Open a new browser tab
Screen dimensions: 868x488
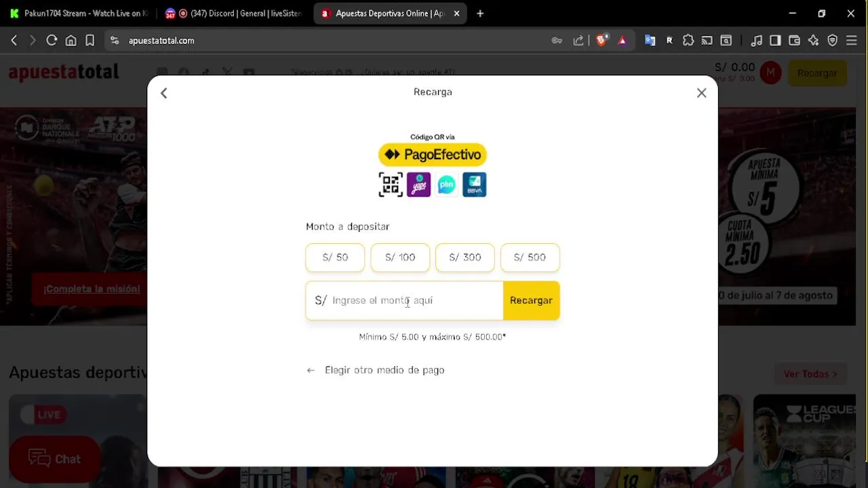point(480,14)
